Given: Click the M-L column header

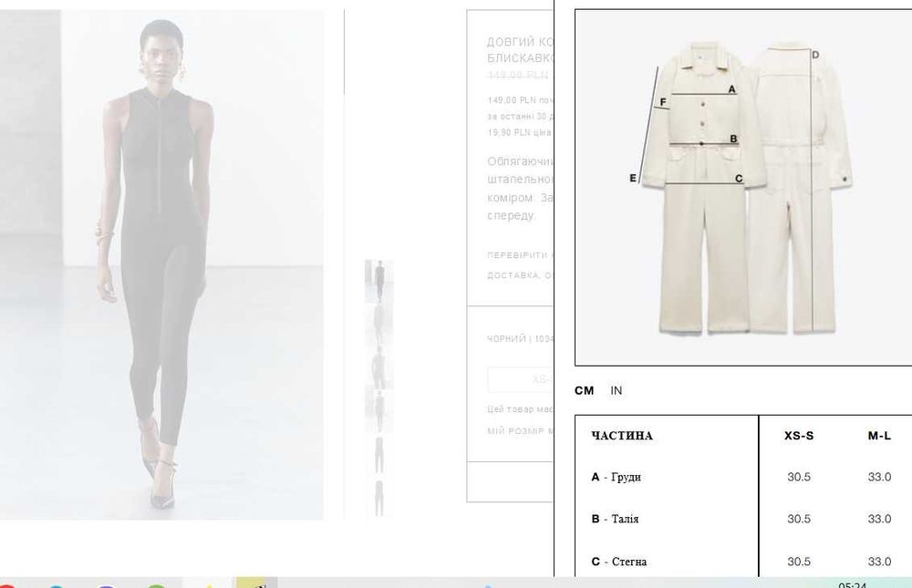Looking at the screenshot, I should [879, 436].
